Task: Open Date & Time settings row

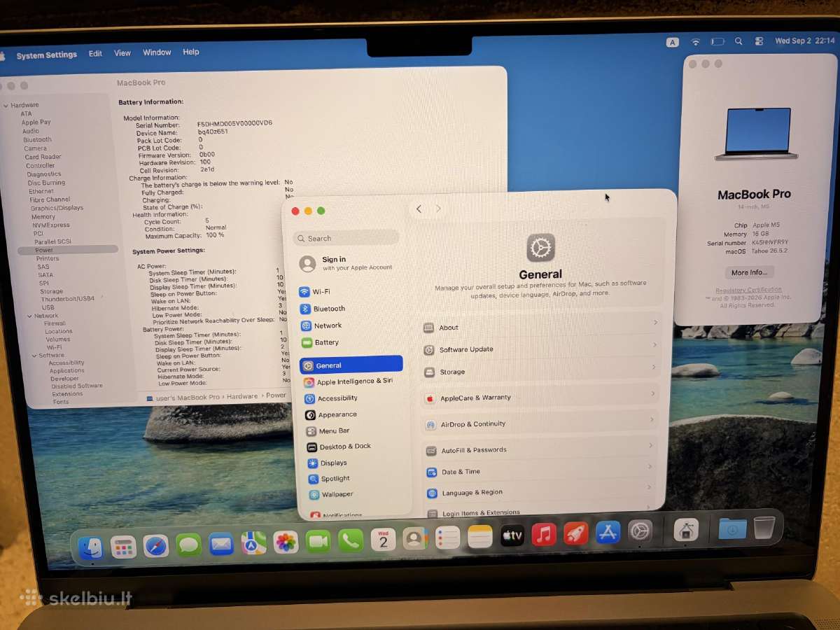Action: [539, 471]
